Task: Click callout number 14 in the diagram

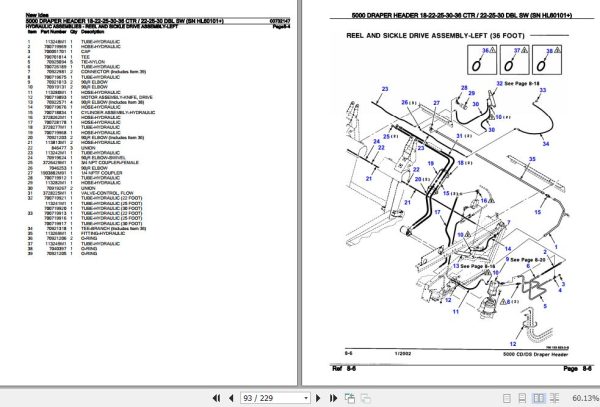Action: click(x=508, y=249)
